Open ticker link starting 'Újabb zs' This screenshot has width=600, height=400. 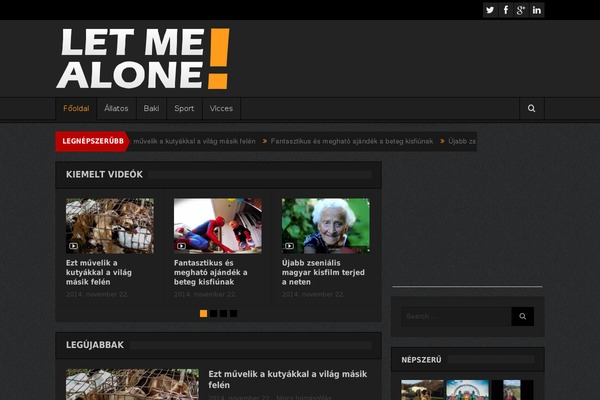coord(462,141)
